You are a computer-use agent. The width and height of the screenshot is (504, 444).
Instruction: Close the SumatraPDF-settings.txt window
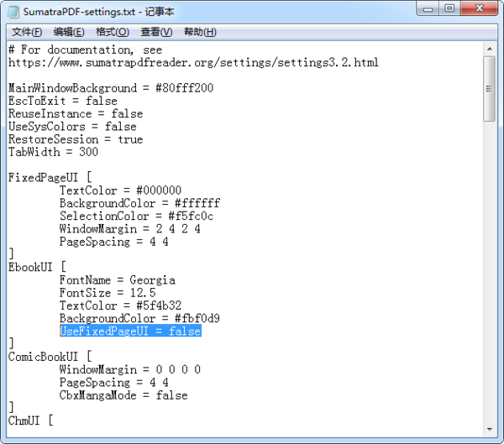(x=480, y=8)
